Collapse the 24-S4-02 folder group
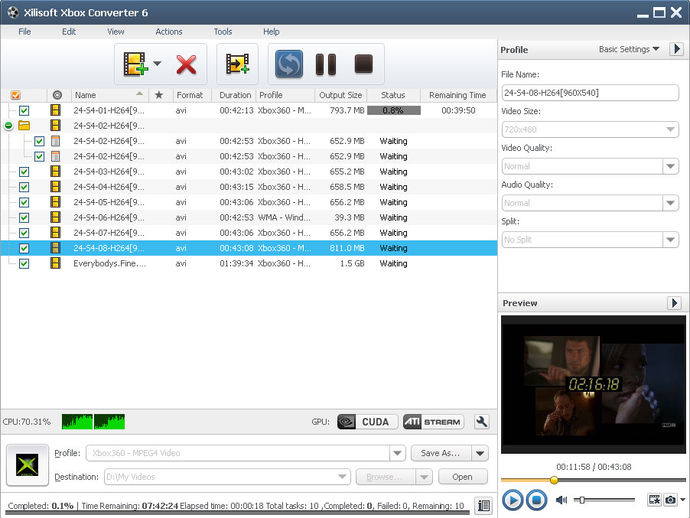The height and width of the screenshot is (518, 690). (x=8, y=126)
